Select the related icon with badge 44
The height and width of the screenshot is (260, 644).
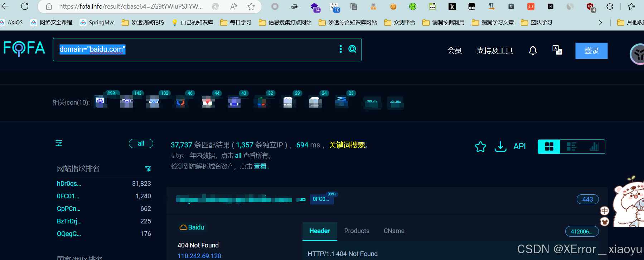(208, 102)
